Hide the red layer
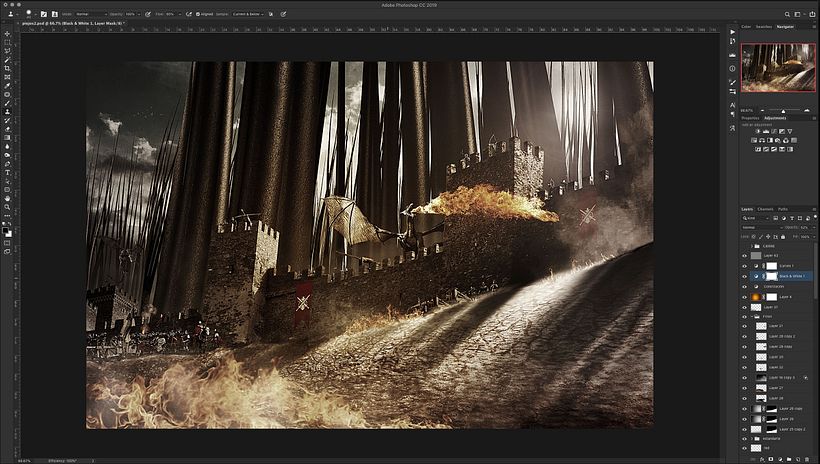820x464 pixels. (x=745, y=448)
